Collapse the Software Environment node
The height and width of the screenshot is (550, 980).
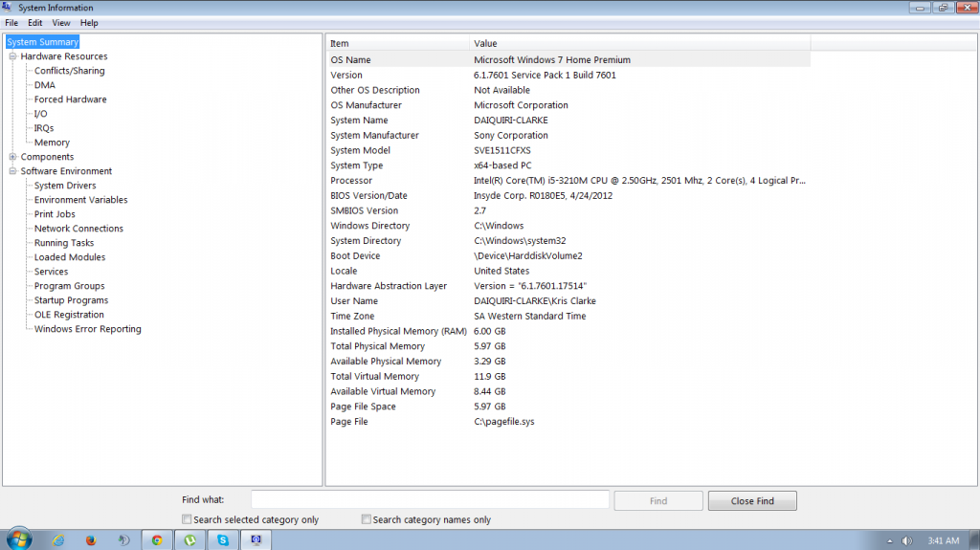click(12, 171)
